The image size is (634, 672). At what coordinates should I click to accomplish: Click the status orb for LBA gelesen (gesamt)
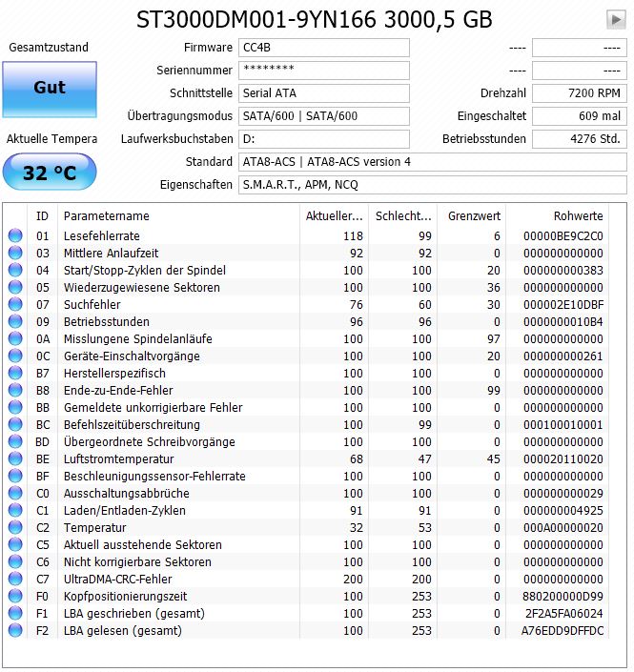pos(15,630)
